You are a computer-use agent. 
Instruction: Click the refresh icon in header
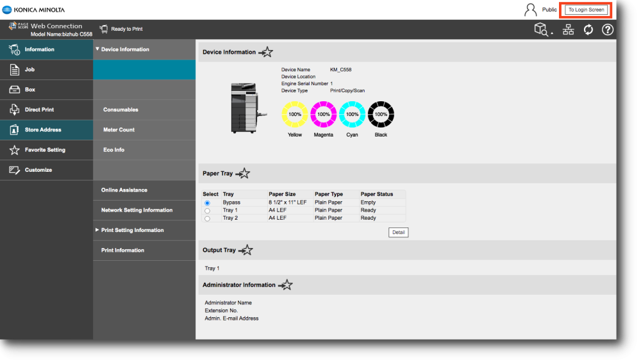(588, 29)
